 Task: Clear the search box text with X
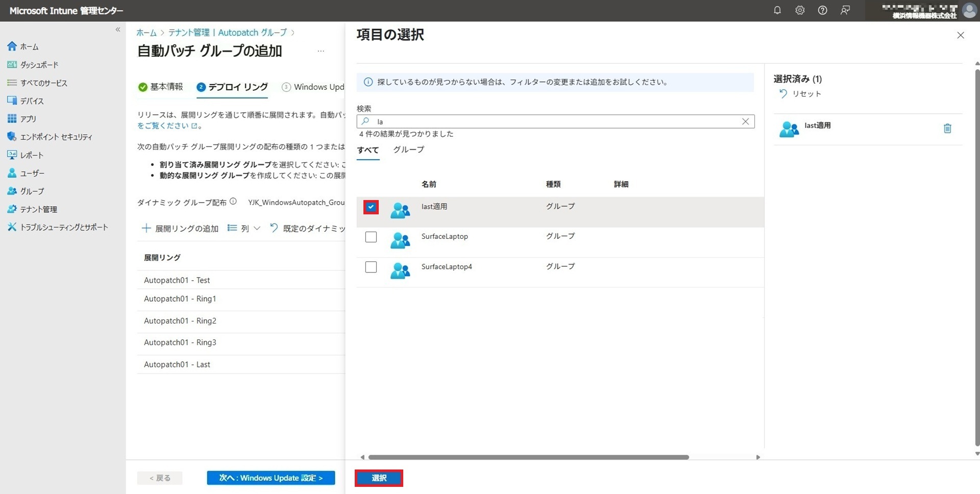[745, 121]
